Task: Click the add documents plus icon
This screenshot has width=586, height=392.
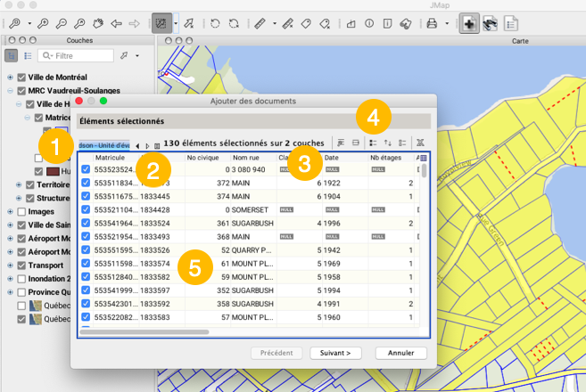Action: [468, 23]
